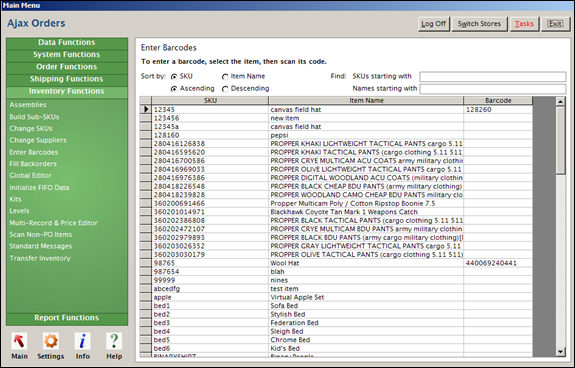Choose Ascending sort order

click(174, 89)
